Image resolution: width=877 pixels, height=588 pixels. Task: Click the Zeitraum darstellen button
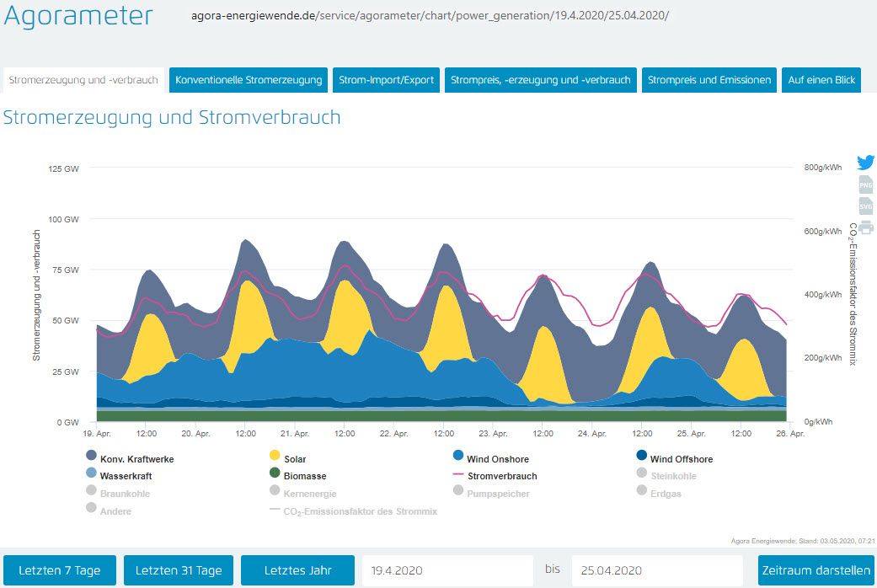pos(816,570)
